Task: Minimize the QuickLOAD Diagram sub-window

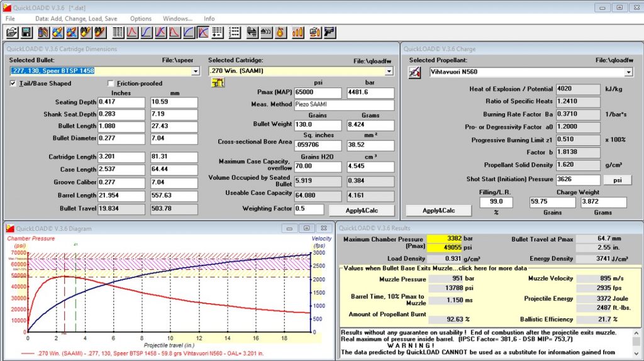Action: pyautogui.click(x=289, y=228)
